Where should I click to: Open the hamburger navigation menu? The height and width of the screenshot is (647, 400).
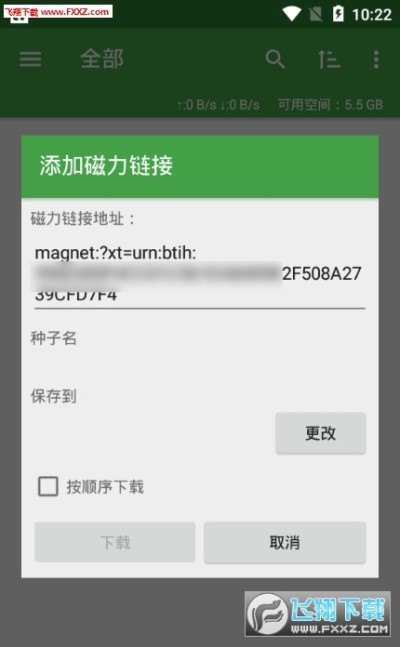coord(30,59)
